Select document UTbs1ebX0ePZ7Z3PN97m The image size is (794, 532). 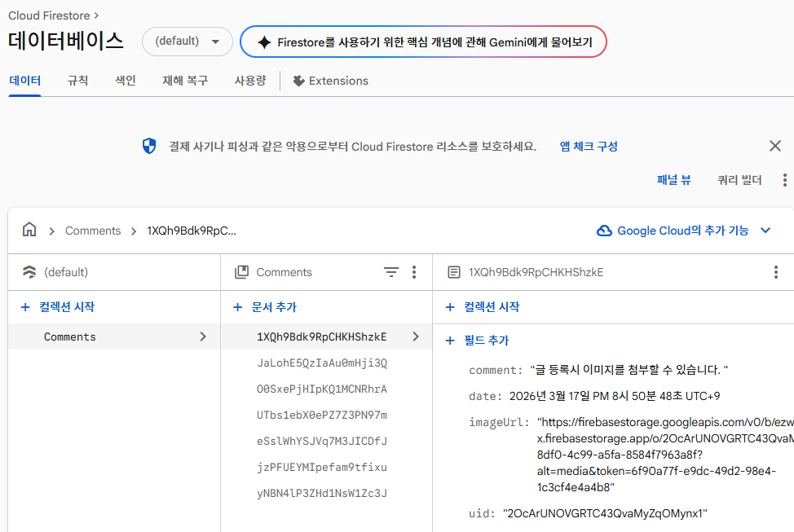coord(321,415)
